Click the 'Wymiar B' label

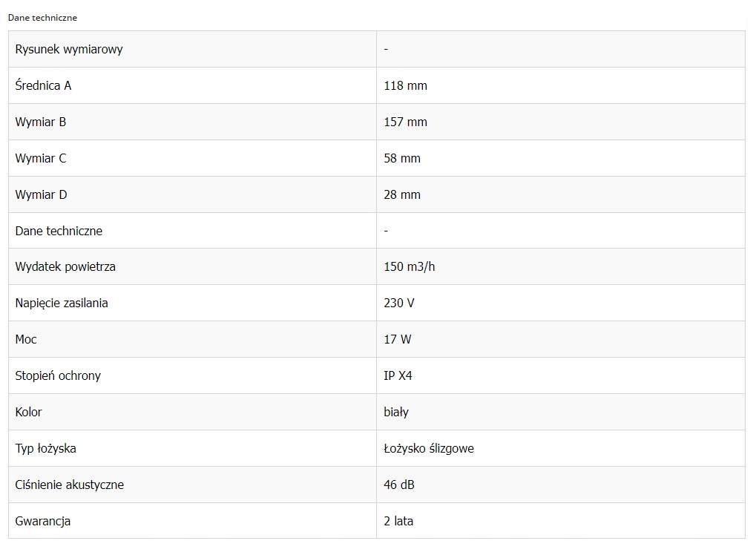41,122
